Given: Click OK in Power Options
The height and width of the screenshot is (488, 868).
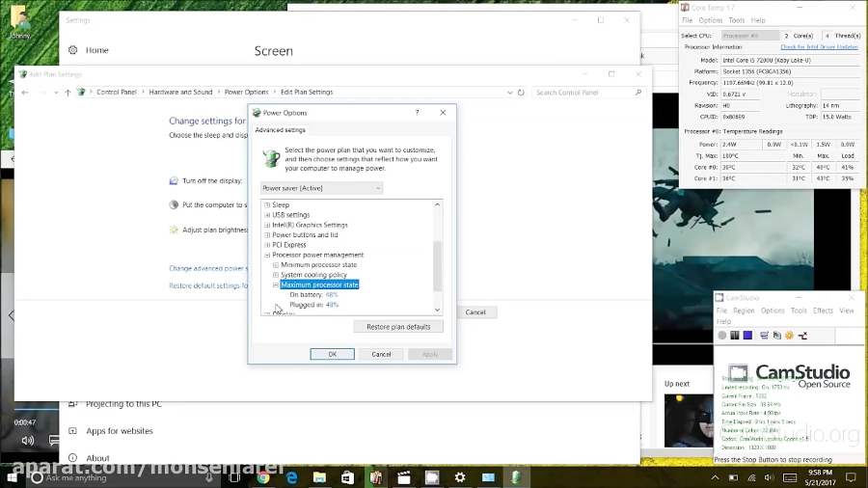Looking at the screenshot, I should (332, 354).
